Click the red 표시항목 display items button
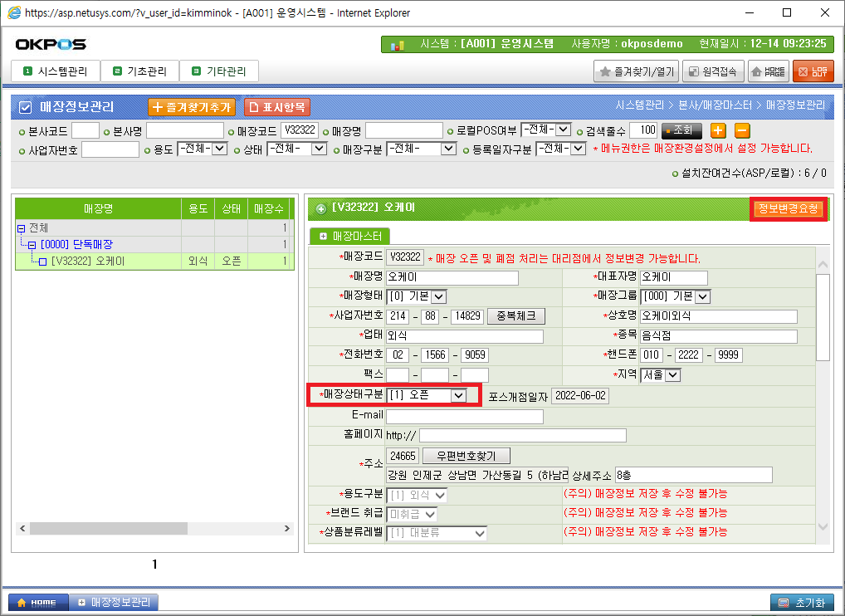The height and width of the screenshot is (616, 845). pyautogui.click(x=277, y=107)
